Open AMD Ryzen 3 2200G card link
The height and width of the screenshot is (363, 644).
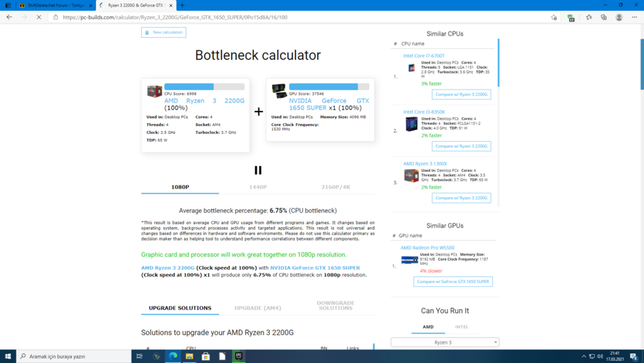coord(204,101)
